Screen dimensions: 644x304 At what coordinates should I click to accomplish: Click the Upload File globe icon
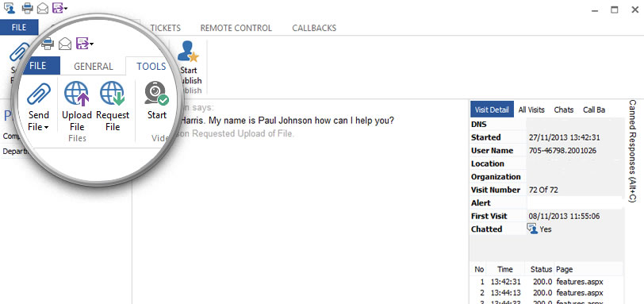(x=77, y=94)
